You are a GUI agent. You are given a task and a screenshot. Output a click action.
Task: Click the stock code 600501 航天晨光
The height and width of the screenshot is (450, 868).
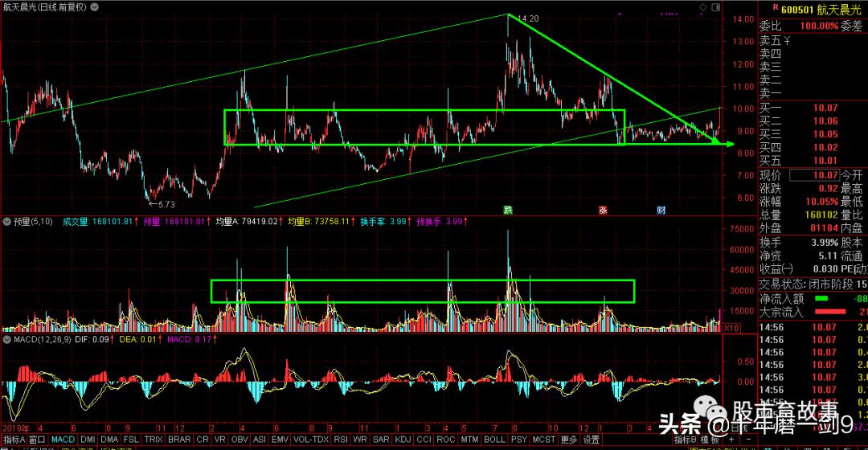click(x=821, y=10)
